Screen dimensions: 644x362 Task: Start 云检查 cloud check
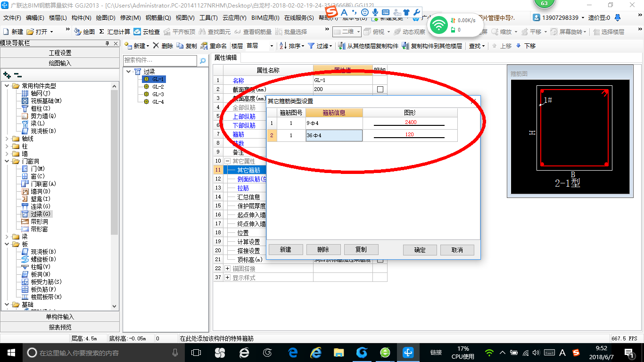[x=147, y=32]
